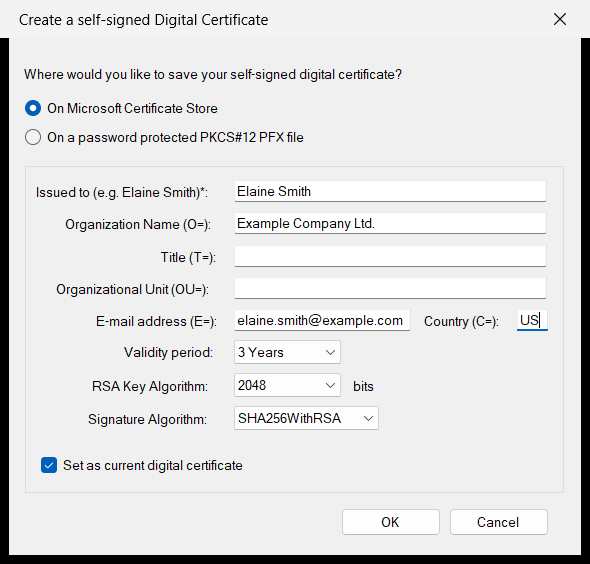The image size is (590, 564).
Task: Close the dialog with the X button
Action: (560, 19)
